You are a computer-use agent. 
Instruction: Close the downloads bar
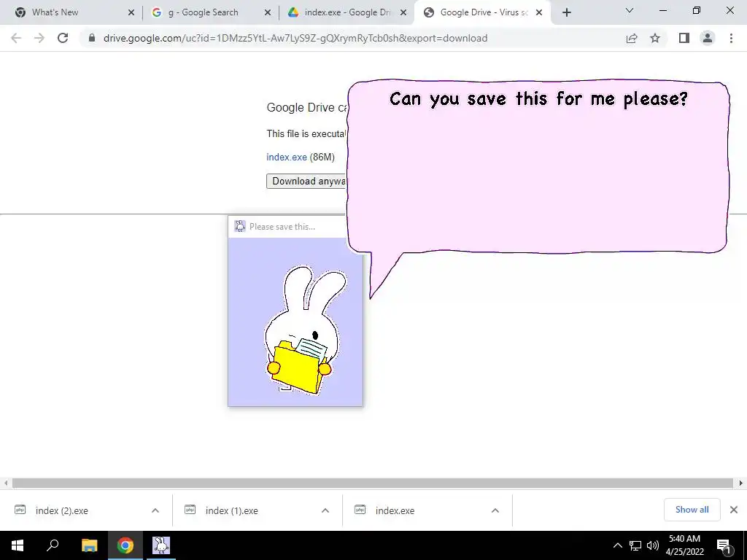coord(734,510)
